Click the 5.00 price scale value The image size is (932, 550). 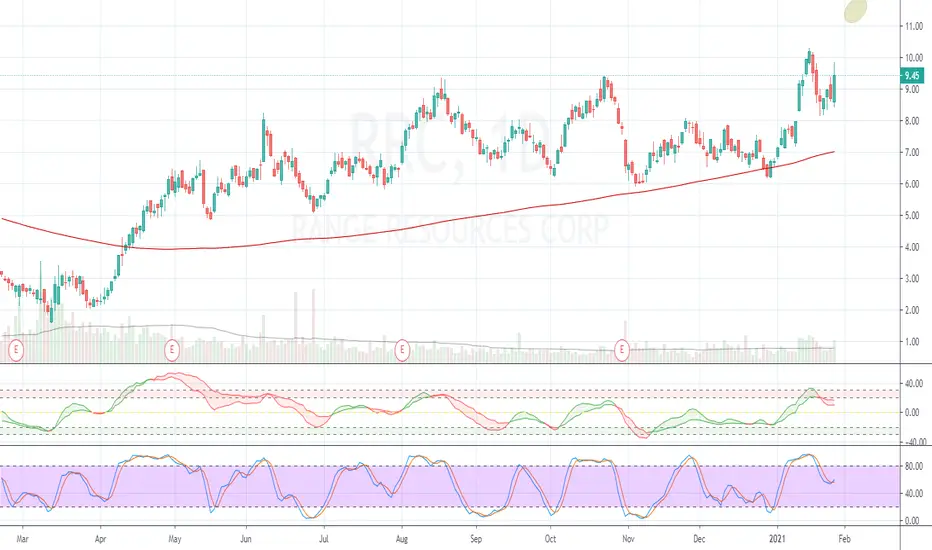point(912,215)
